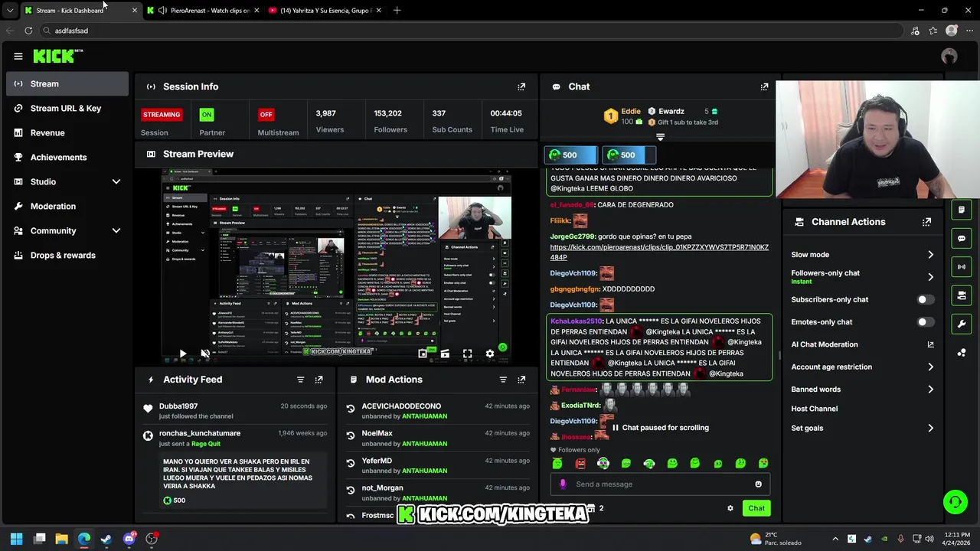Screen dimensions: 980x551
Task: Insert the headphones emote in chat
Action: (649, 463)
